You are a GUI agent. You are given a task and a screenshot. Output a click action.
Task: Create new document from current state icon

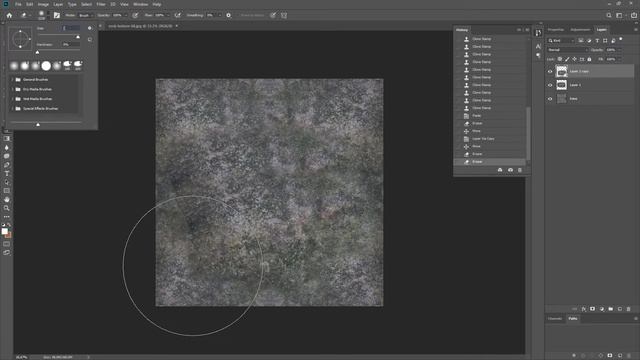point(500,170)
